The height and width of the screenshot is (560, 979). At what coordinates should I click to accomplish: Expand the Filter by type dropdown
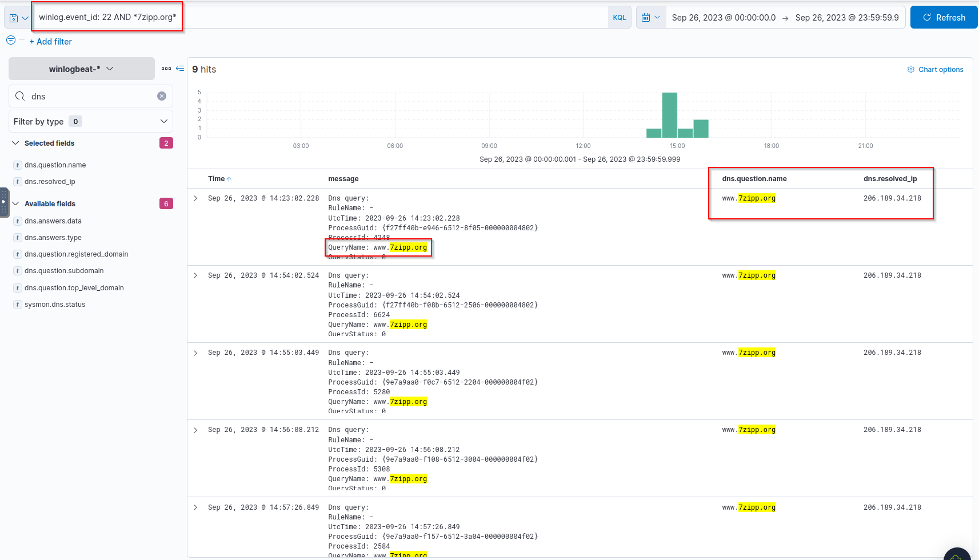pos(90,121)
